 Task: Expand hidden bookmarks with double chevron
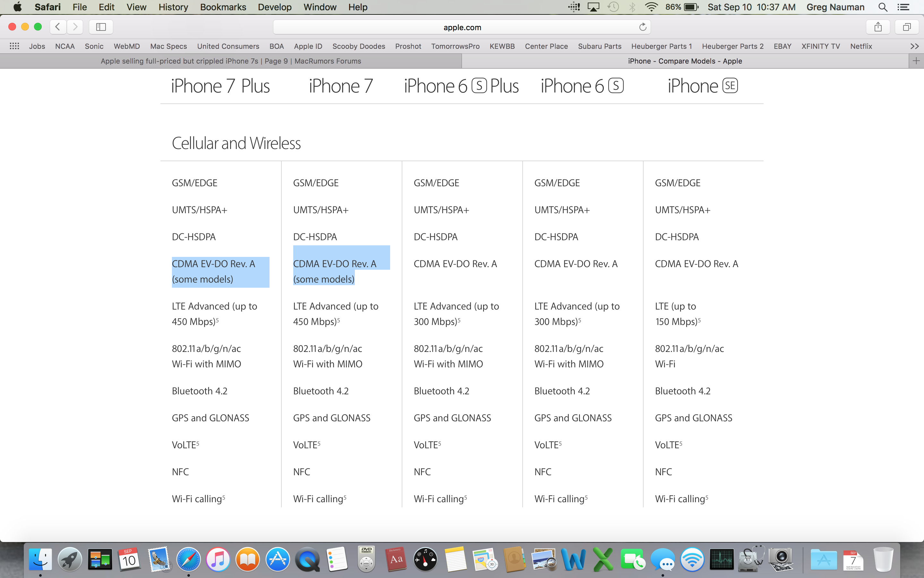[914, 46]
